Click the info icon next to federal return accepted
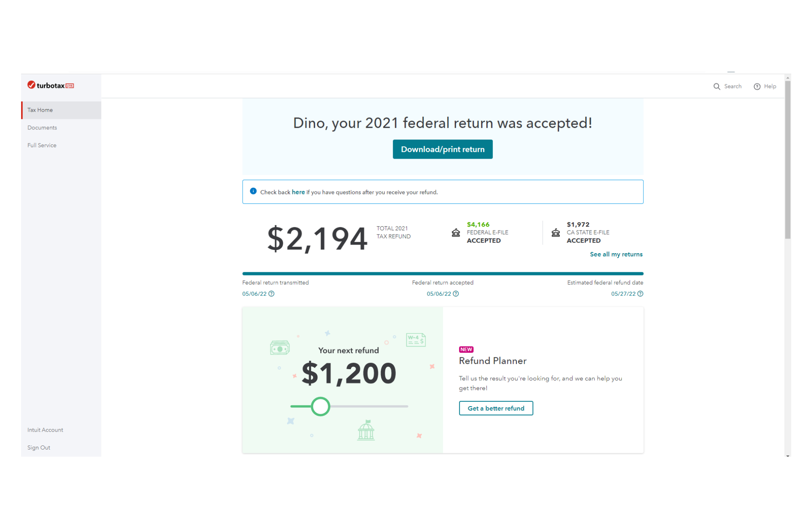This screenshot has width=812, height=525. tap(459, 294)
